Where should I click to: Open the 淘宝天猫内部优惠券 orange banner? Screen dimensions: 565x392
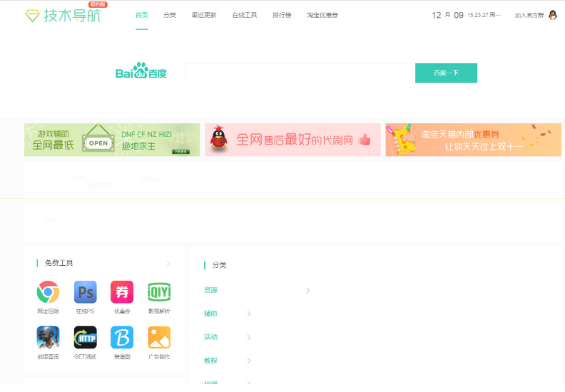pos(474,140)
